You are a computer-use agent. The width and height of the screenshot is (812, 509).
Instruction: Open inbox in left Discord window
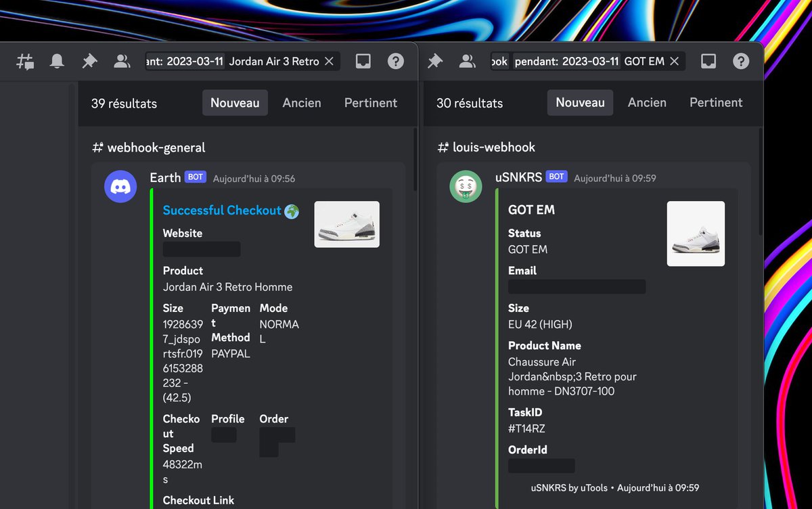point(363,62)
